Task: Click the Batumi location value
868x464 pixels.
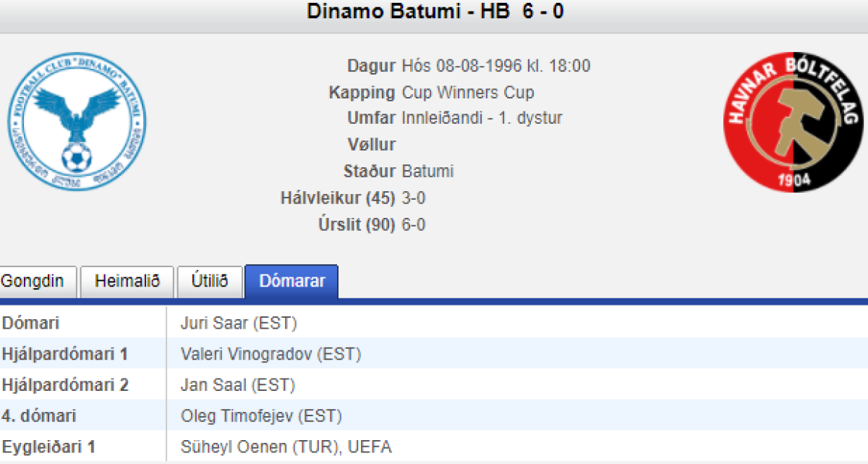Action: [427, 172]
